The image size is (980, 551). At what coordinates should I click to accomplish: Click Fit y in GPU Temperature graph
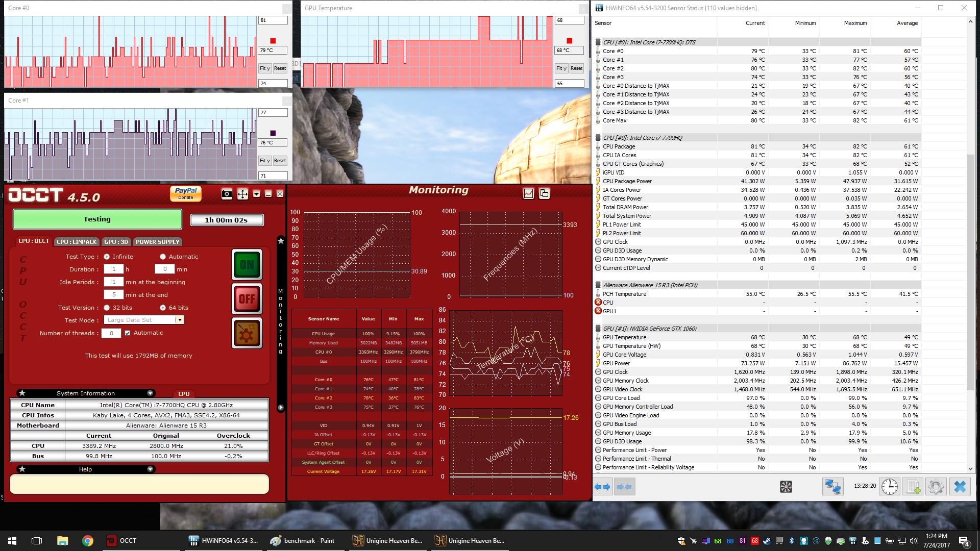[x=561, y=68]
